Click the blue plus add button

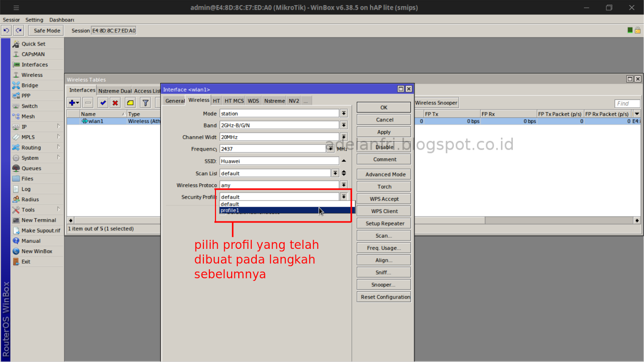click(x=74, y=103)
